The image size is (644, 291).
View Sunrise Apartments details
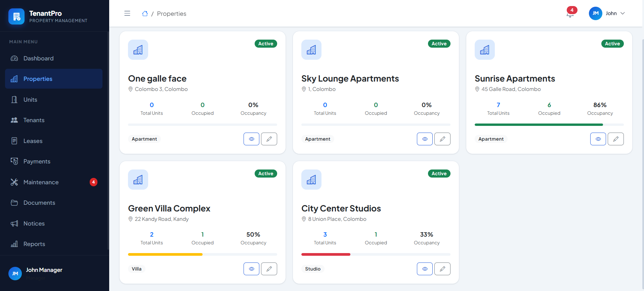point(598,139)
